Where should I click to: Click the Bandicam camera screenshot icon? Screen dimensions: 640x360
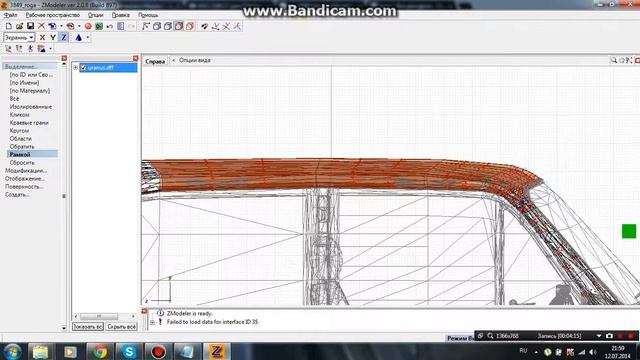coord(609,336)
